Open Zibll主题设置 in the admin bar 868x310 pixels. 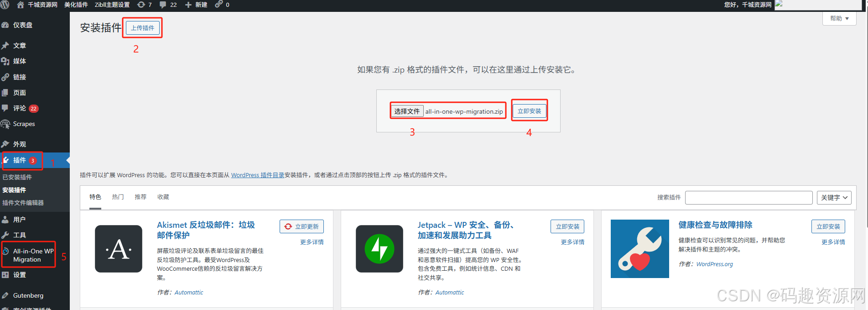[112, 5]
